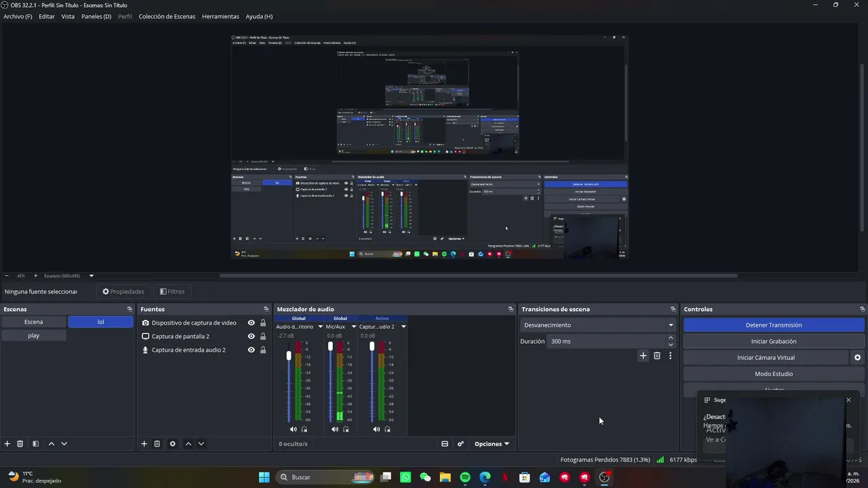The image size is (868, 488).
Task: Undock the Escenas panel
Action: click(x=130, y=309)
